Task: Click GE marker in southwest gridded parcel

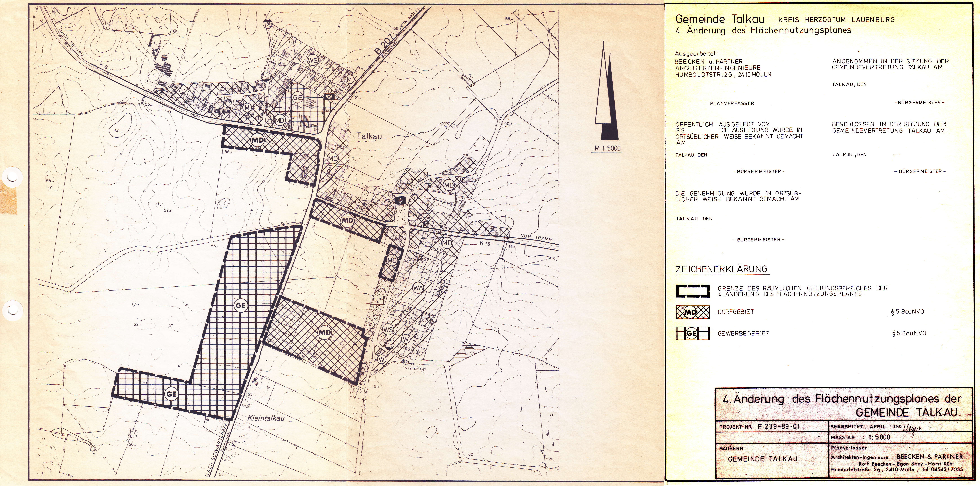Action: point(171,394)
